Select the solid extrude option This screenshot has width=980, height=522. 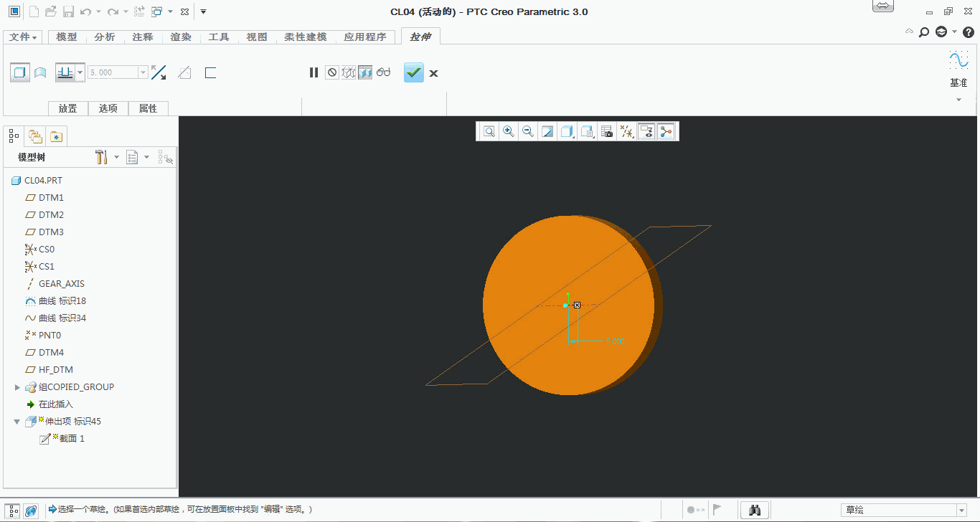click(x=20, y=72)
